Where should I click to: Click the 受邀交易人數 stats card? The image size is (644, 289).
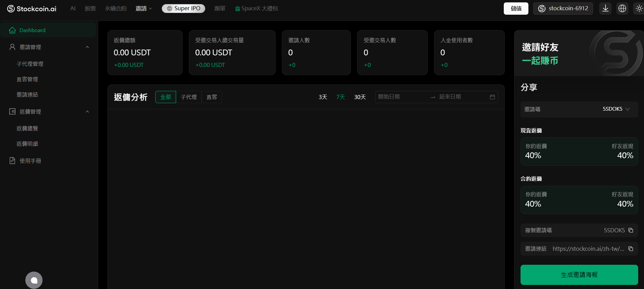[392, 53]
